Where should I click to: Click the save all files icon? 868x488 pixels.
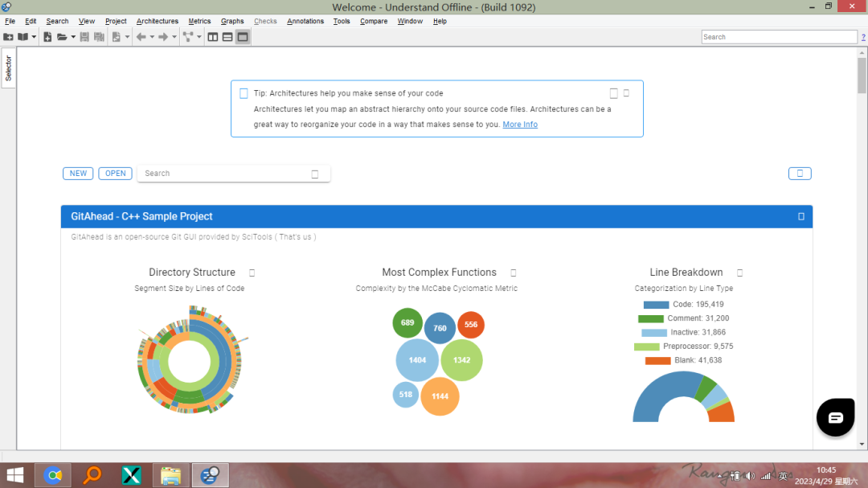tap(99, 37)
